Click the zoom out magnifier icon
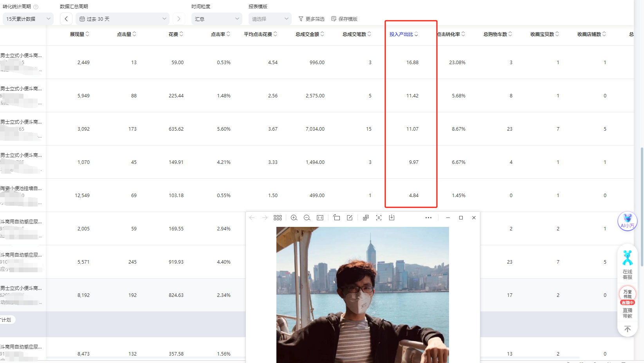The width and height of the screenshot is (644, 363). [307, 218]
